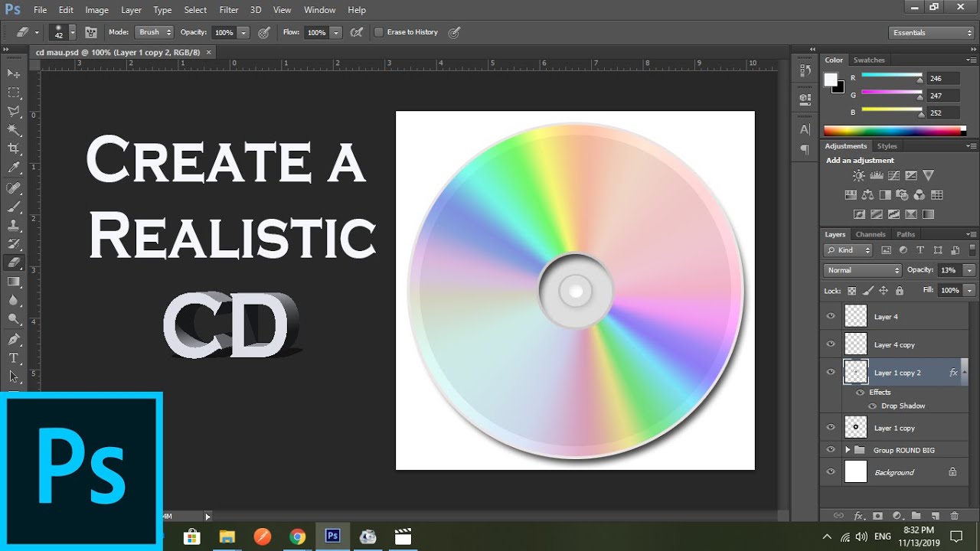The height and width of the screenshot is (551, 980).
Task: Open the layer filter Kind dropdown
Action: click(x=848, y=250)
